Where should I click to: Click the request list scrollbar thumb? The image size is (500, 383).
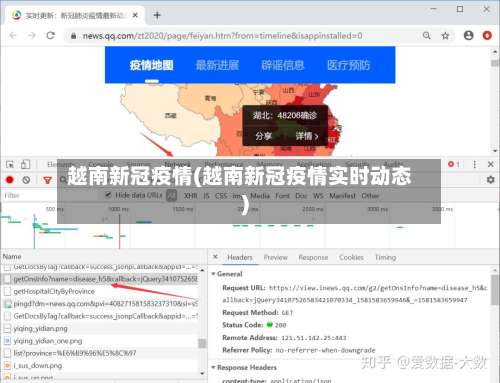[x=202, y=343]
